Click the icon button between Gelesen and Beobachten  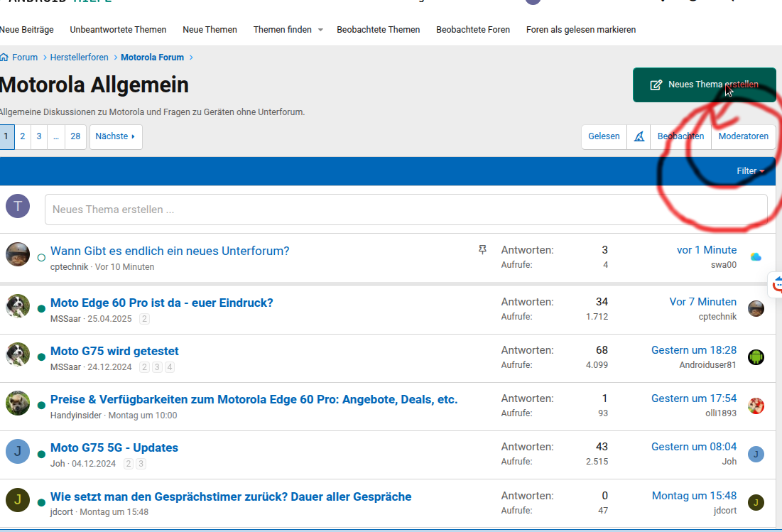(x=639, y=136)
